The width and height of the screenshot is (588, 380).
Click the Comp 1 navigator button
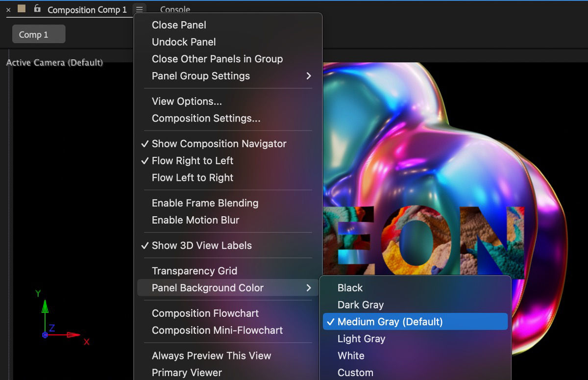pos(38,34)
